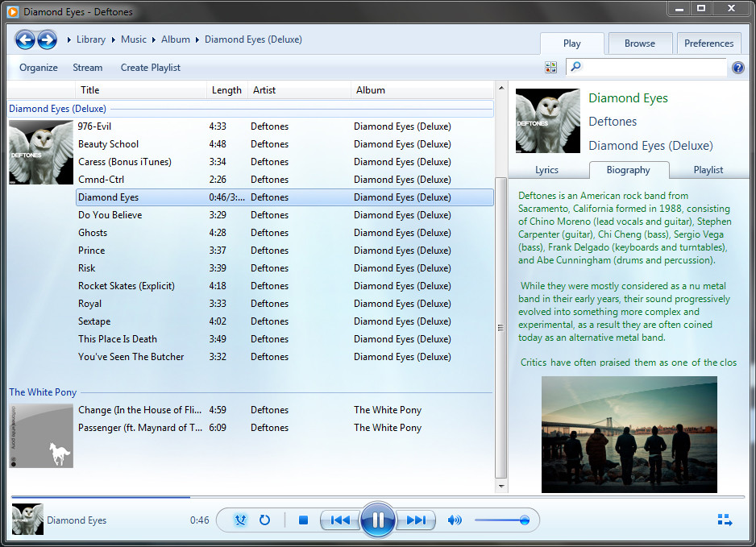Click the Album breadcrumb link
Viewport: 756px width, 547px height.
176,39
